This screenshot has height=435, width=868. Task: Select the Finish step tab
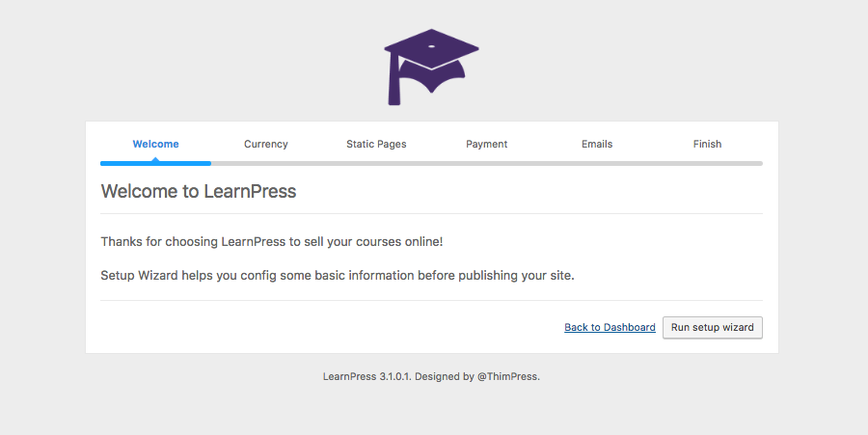click(x=707, y=144)
